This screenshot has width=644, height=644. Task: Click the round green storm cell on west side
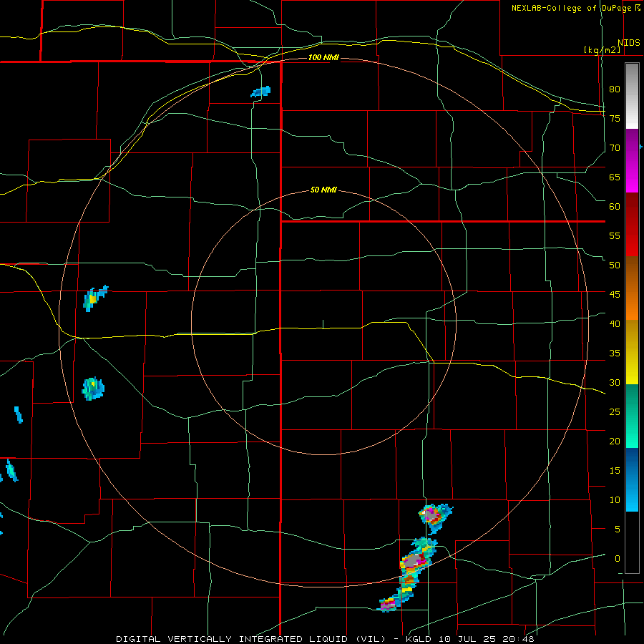click(x=93, y=389)
